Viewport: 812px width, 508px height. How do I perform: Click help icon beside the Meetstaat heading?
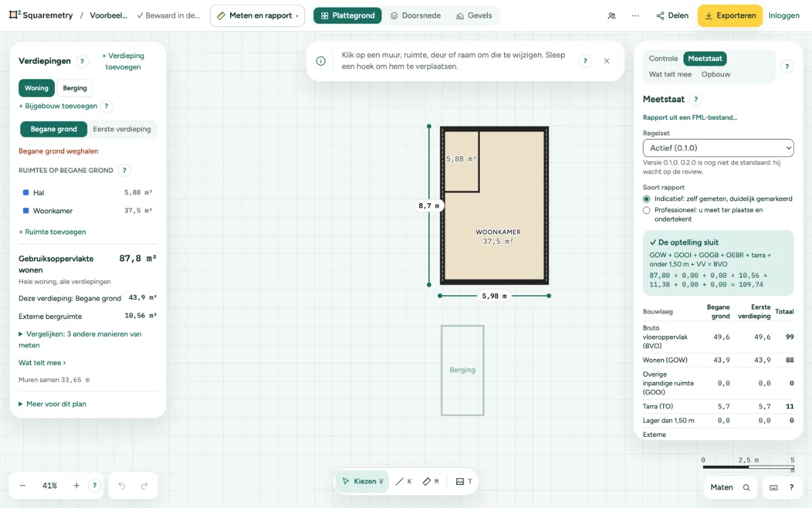pos(696,100)
